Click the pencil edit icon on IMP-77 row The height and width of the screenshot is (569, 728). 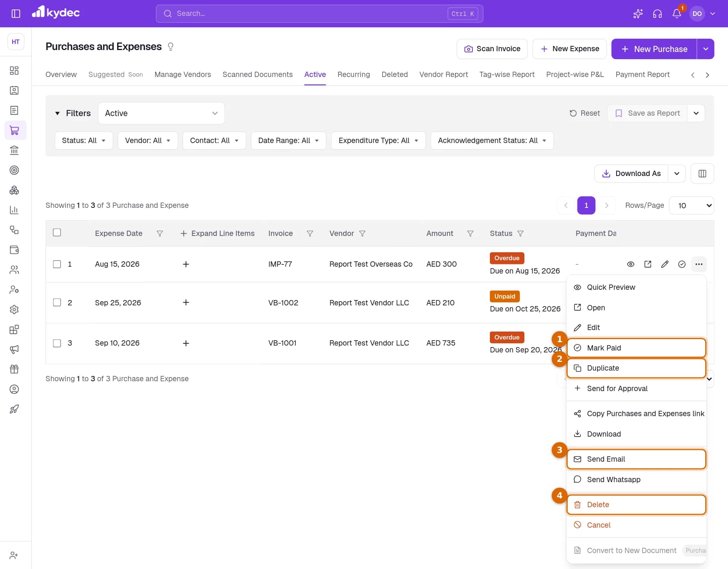pyautogui.click(x=665, y=264)
